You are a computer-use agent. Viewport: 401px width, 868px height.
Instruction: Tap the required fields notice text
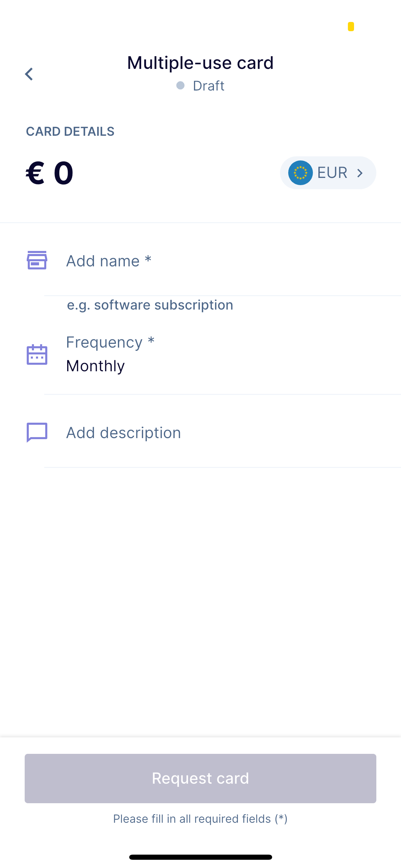[200, 819]
